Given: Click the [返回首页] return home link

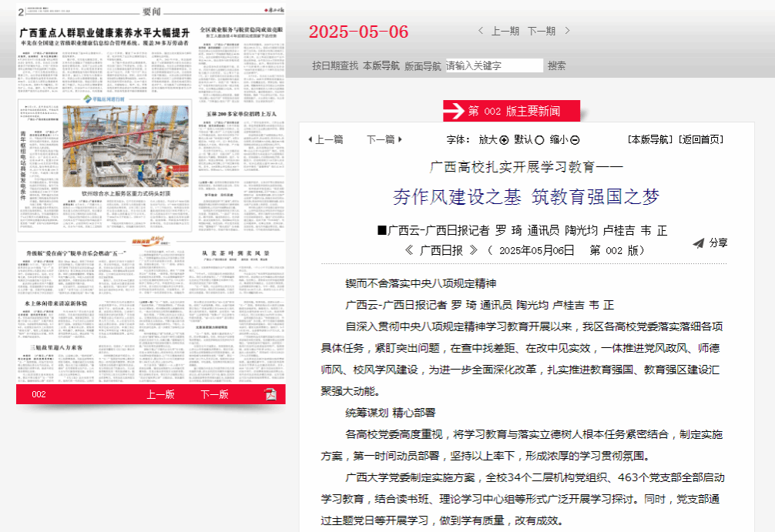Looking at the screenshot, I should click(x=701, y=139).
